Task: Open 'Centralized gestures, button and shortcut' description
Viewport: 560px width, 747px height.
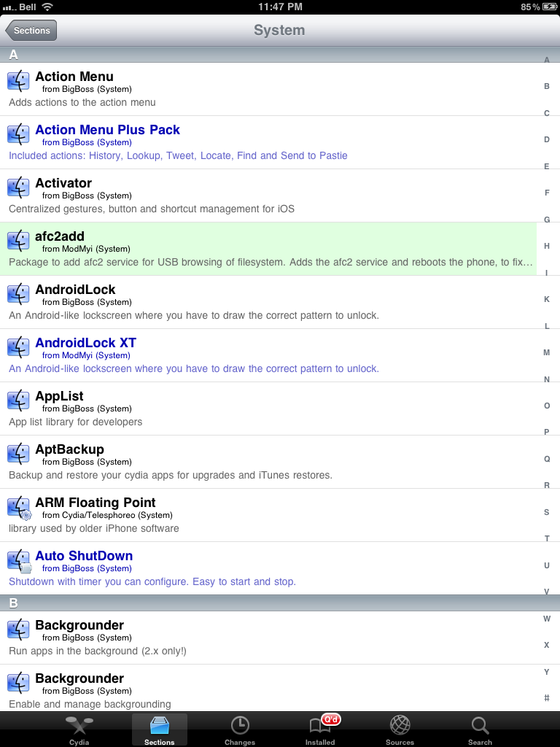Action: (x=152, y=209)
